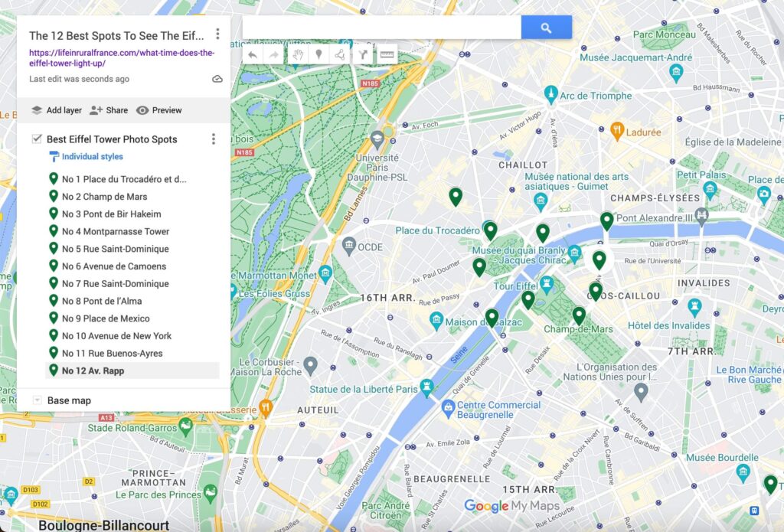Click the Ladurée restaurant icon
Image resolution: width=784 pixels, height=532 pixels.
(x=617, y=130)
